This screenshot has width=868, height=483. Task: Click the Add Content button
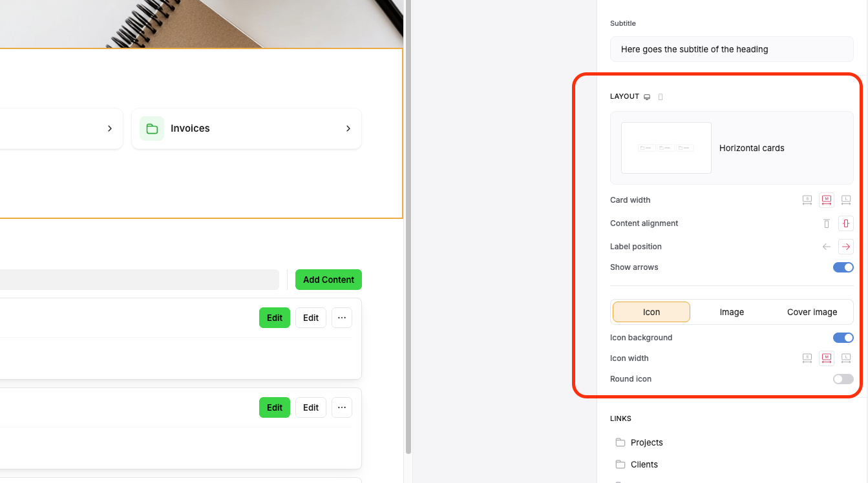pos(328,280)
